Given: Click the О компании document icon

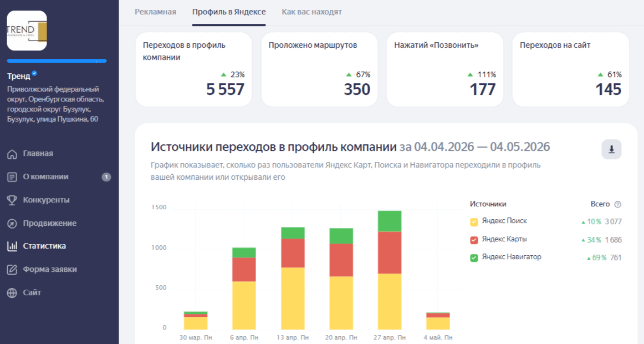Looking at the screenshot, I should 12,177.
